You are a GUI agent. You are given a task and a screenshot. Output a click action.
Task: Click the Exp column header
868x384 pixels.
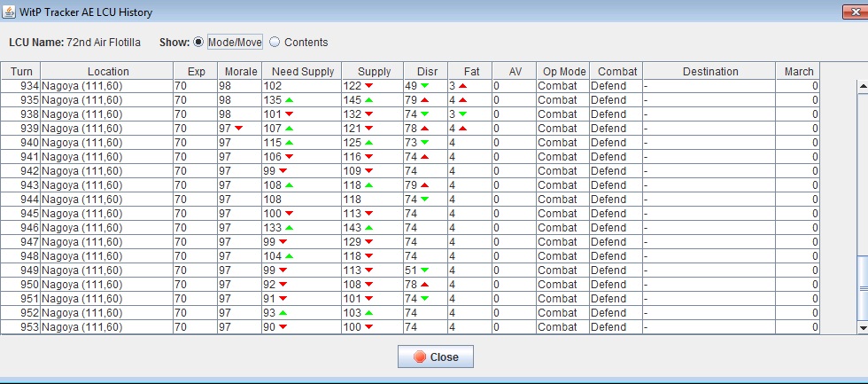pyautogui.click(x=196, y=72)
